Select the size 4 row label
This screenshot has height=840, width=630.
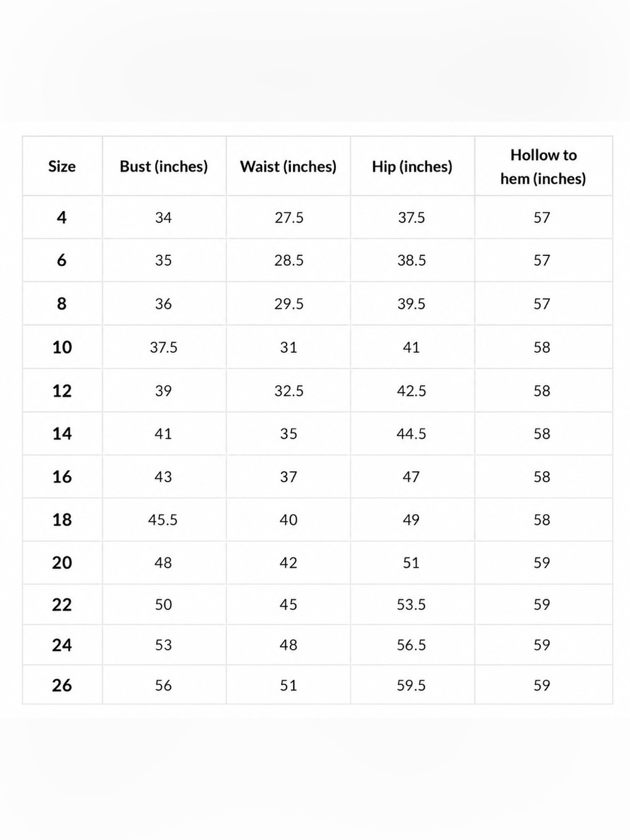click(x=62, y=217)
